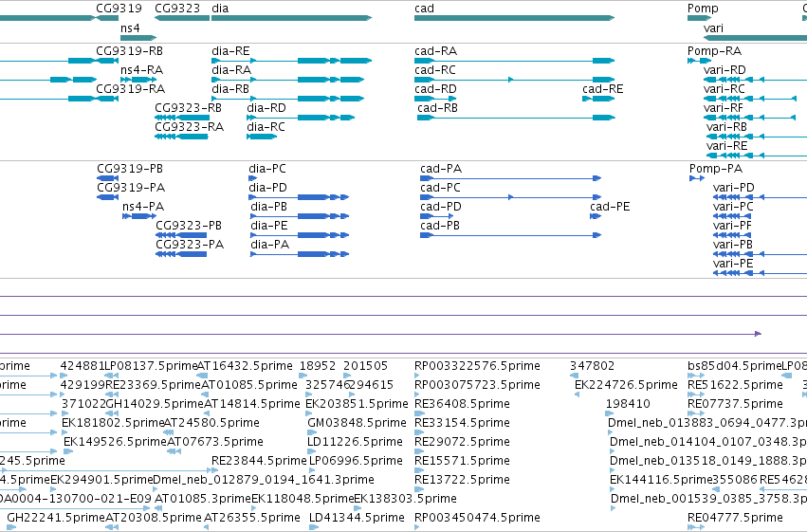Select protein dia-PD
The width and height of the screenshot is (807, 532).
tap(267, 188)
